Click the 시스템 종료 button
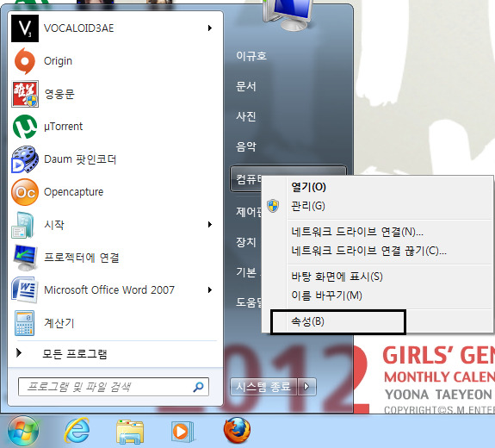495x448 pixels. coord(263,386)
